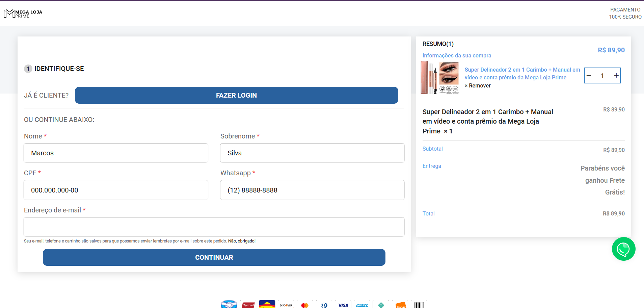Click the Amex card icon
Viewport: 644px width, 308px height.
(x=362, y=305)
